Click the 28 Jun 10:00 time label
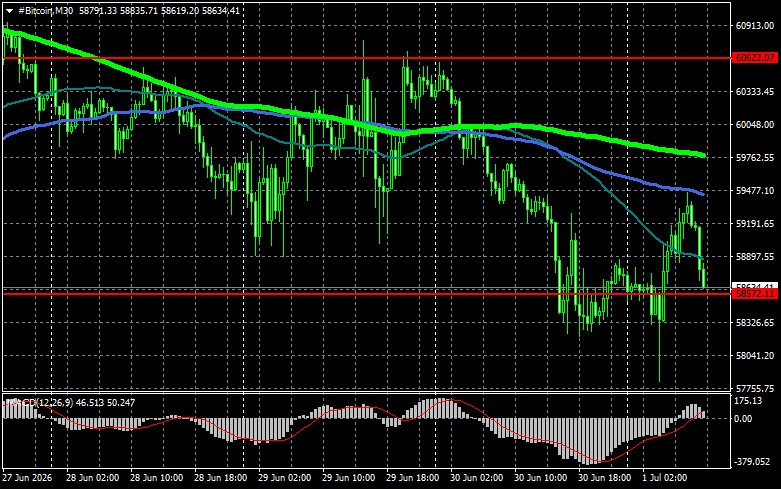This screenshot has height=489, width=781. tap(156, 478)
